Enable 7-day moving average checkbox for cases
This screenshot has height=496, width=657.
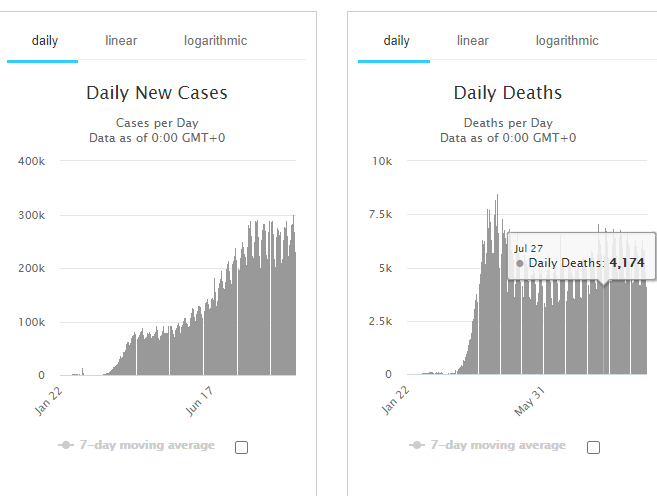click(241, 447)
